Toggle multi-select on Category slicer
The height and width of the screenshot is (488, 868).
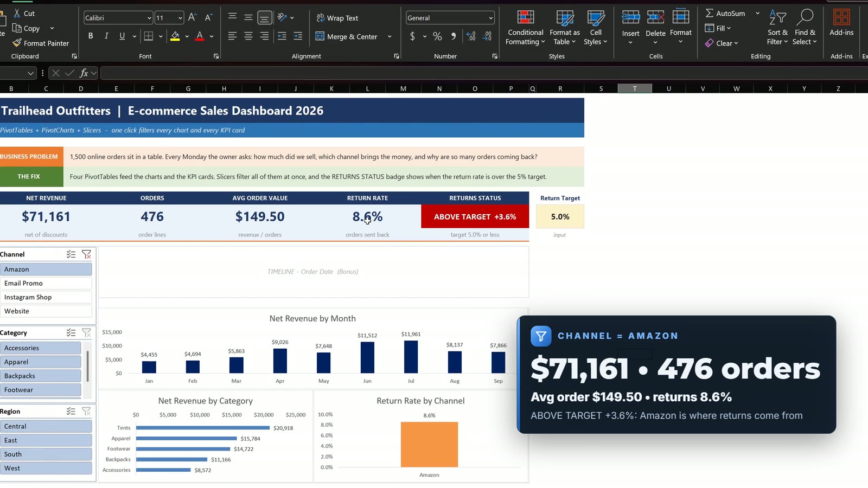click(x=71, y=333)
